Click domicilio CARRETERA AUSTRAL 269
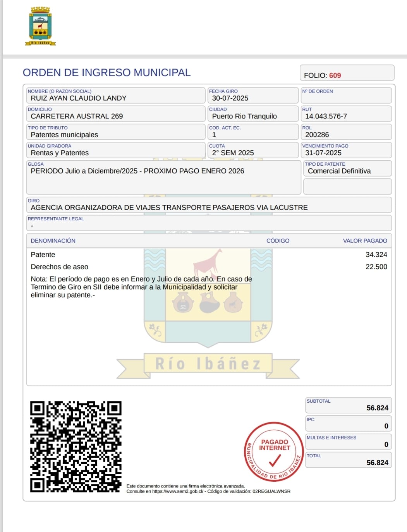 pos(115,113)
